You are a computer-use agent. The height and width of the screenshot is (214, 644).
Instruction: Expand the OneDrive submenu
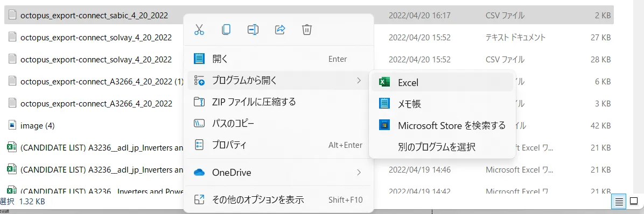point(278,173)
